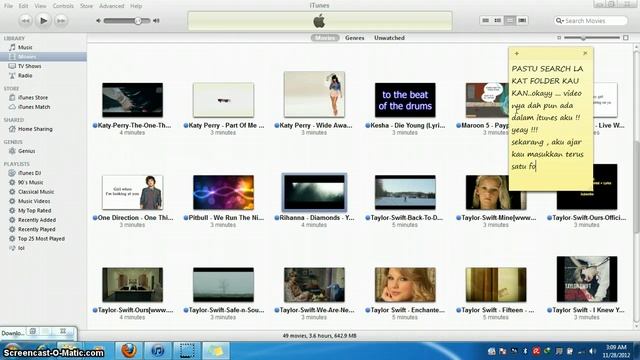This screenshot has width=640, height=360.
Task: Click the taskbar volume speaker icon
Action: tap(592, 351)
